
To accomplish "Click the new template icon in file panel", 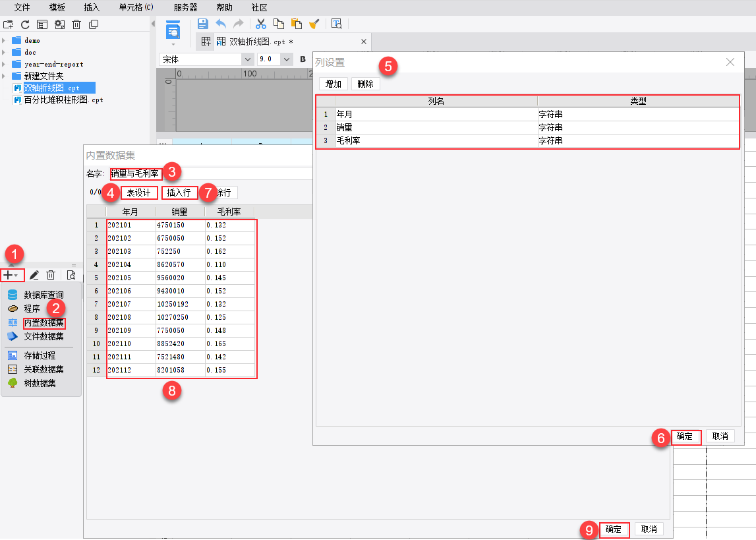I will (x=8, y=24).
